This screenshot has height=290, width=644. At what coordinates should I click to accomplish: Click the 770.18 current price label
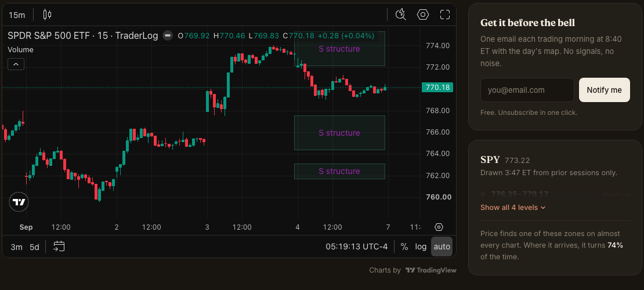click(437, 87)
